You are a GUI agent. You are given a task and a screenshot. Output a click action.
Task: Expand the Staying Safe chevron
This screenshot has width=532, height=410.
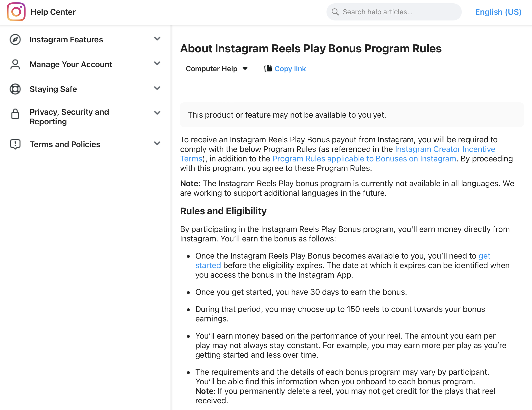coord(157,88)
